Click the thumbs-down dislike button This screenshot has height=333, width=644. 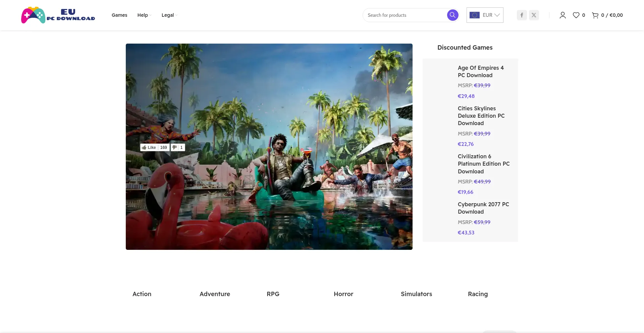coord(174,148)
